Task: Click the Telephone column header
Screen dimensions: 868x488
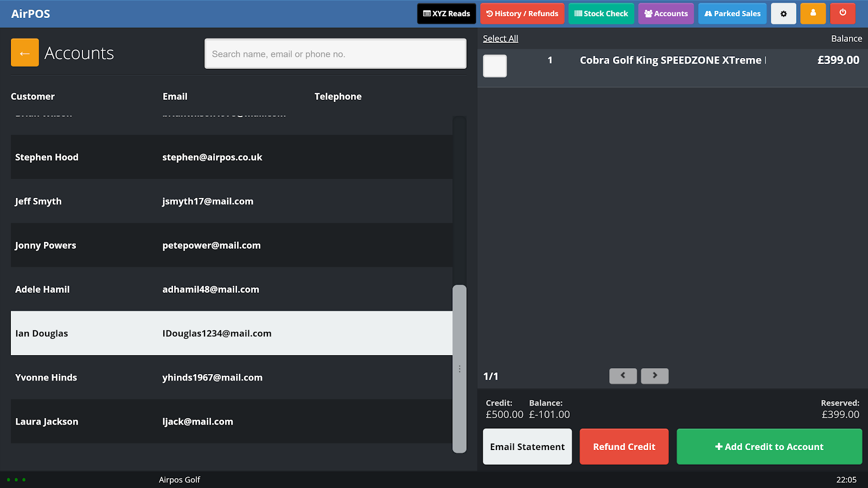Action: click(x=338, y=97)
